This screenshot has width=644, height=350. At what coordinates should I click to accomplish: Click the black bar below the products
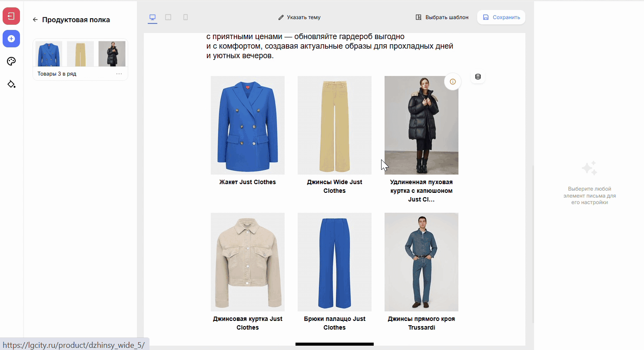(x=335, y=344)
